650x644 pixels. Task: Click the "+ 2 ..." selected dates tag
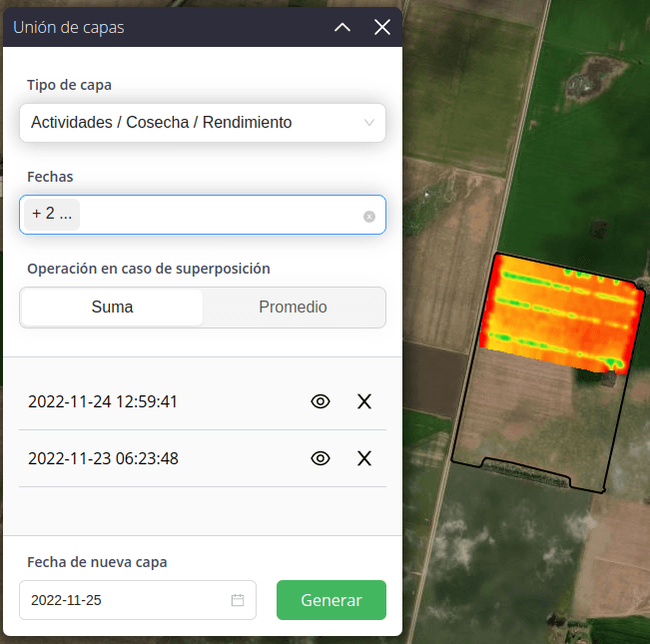[x=52, y=215]
